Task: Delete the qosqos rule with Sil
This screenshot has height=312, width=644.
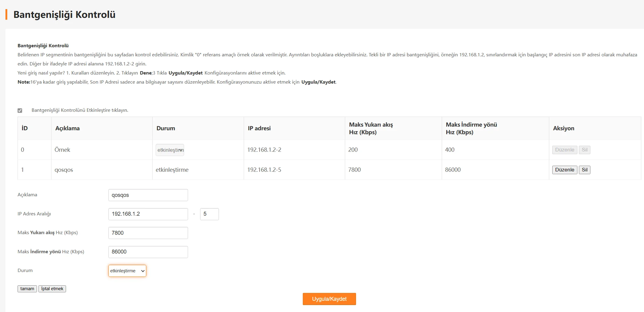Action: [x=584, y=170]
